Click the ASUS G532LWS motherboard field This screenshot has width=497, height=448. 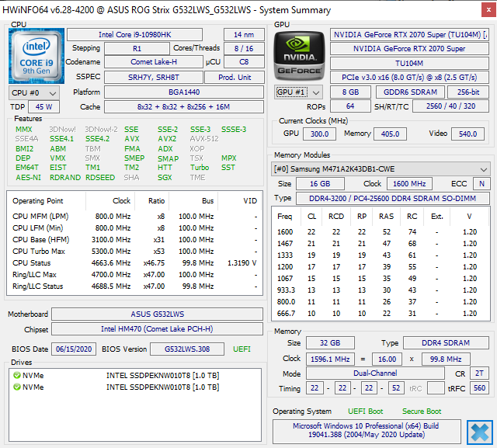tap(157, 314)
